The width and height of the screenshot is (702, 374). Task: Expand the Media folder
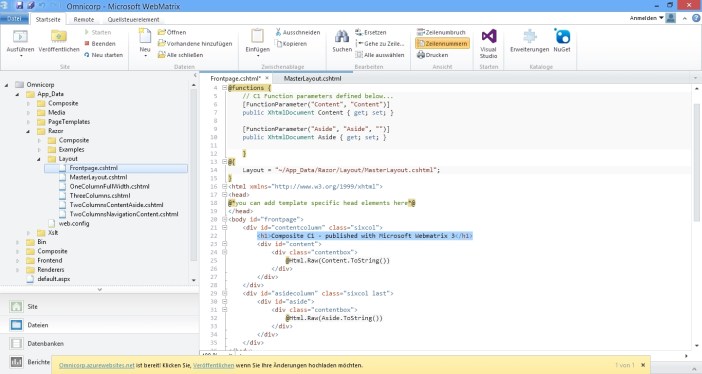(x=28, y=112)
